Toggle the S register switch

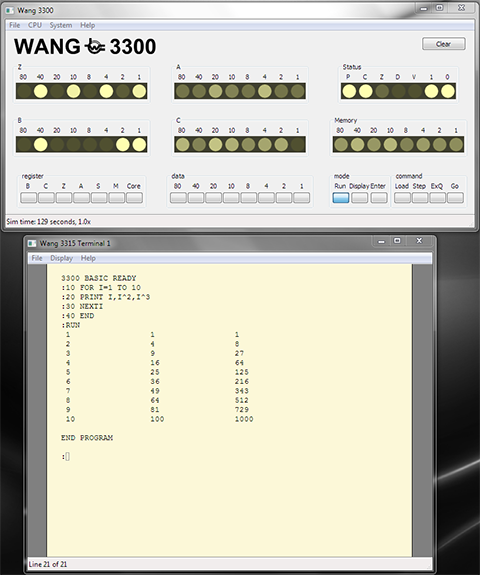coord(99,198)
